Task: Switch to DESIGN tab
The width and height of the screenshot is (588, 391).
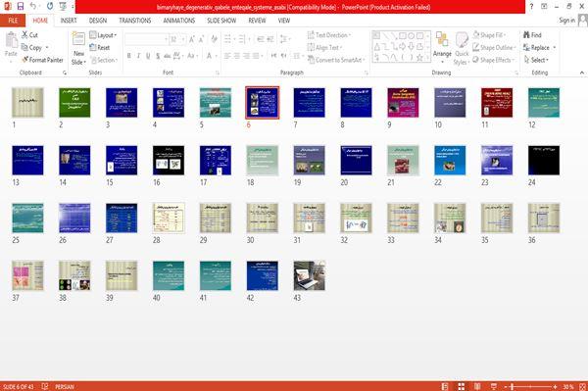Action: [98, 21]
